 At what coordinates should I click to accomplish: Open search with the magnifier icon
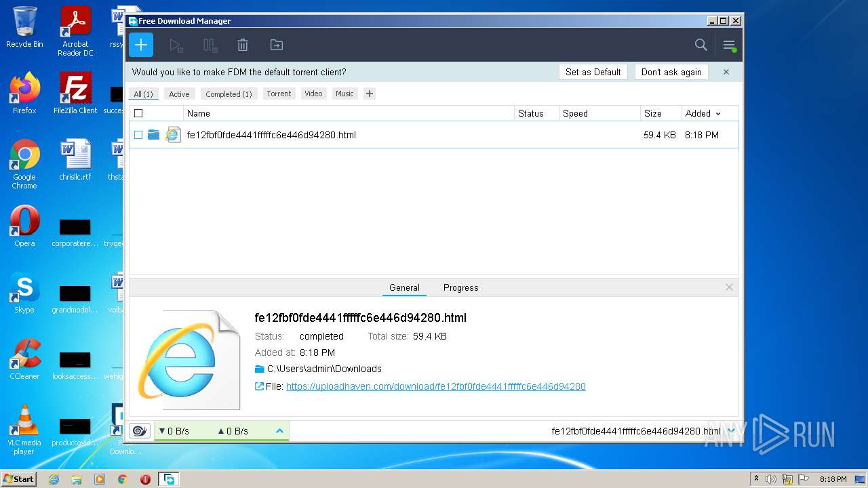[701, 45]
